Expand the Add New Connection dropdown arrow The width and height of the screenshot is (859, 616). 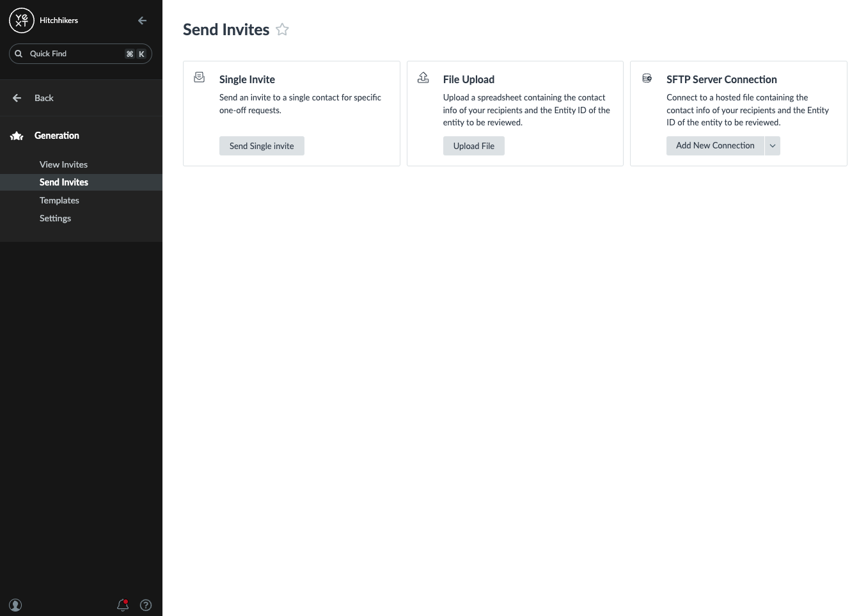(773, 146)
